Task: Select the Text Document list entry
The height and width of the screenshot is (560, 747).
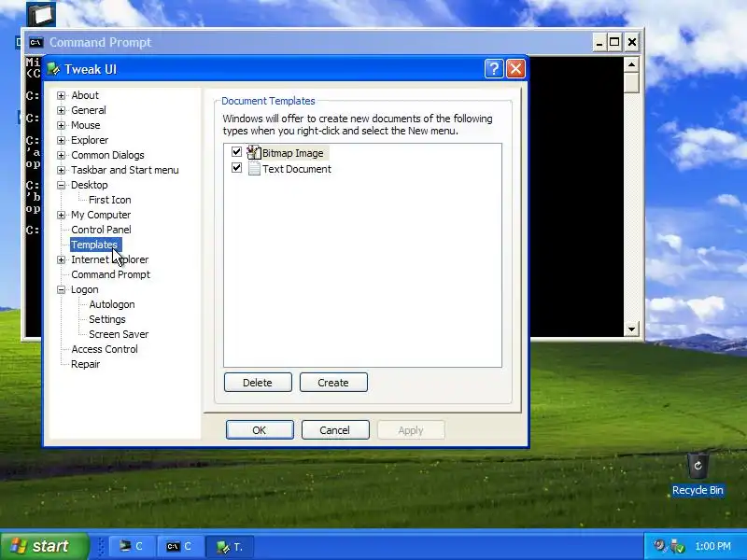Action: point(296,169)
